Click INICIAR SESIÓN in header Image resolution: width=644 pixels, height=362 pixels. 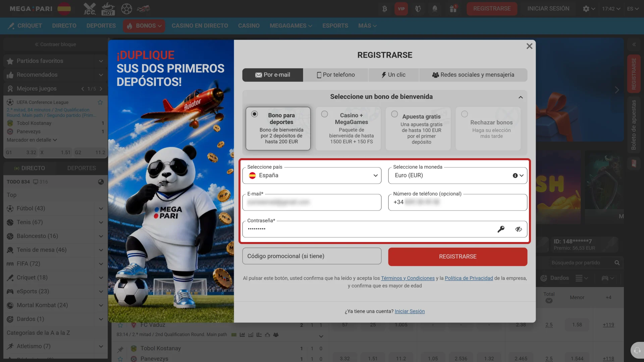click(x=548, y=9)
